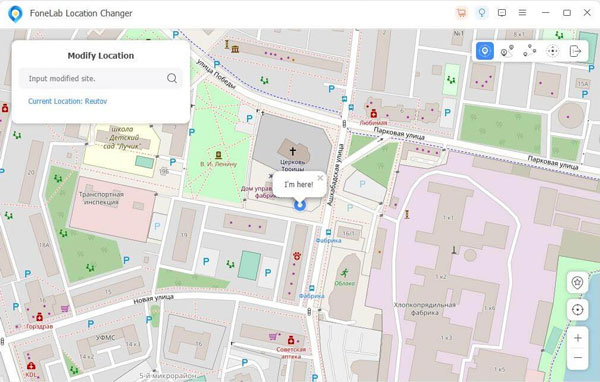Zoom in with the plus button
Image resolution: width=600 pixels, height=382 pixels.
pyautogui.click(x=577, y=338)
